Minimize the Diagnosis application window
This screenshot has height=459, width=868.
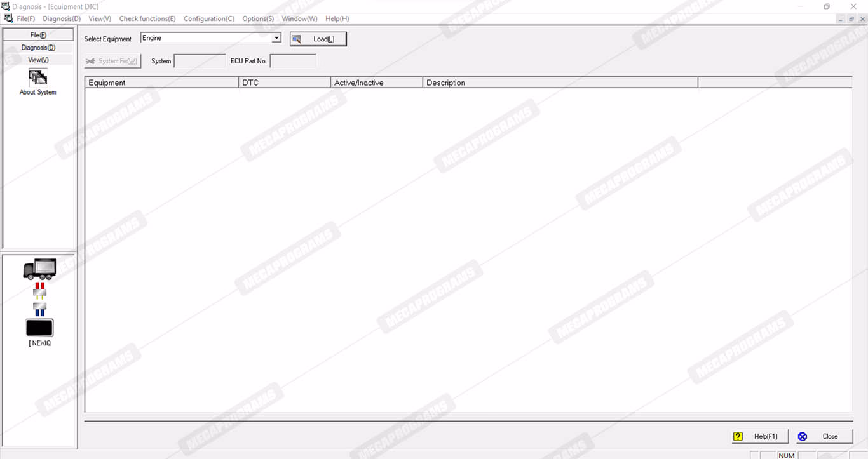799,6
